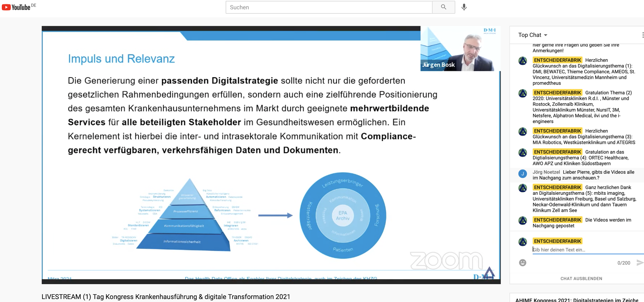
Task: Click the Jürgen Bosk speaker webcam thumbnail
Action: point(460,49)
